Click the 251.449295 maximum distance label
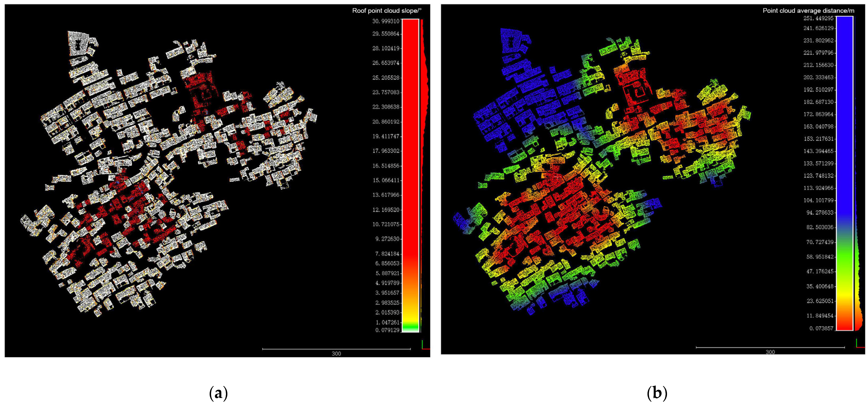The image size is (868, 404). 819,18
